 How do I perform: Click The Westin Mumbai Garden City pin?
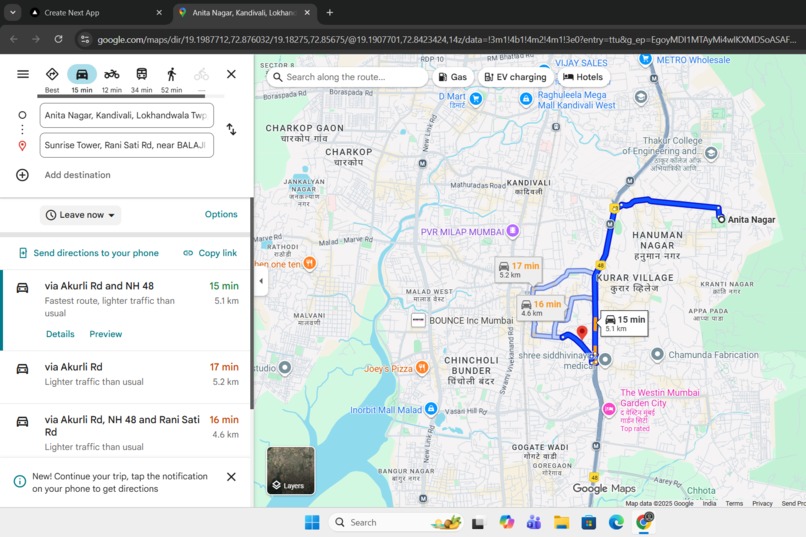pyautogui.click(x=609, y=409)
